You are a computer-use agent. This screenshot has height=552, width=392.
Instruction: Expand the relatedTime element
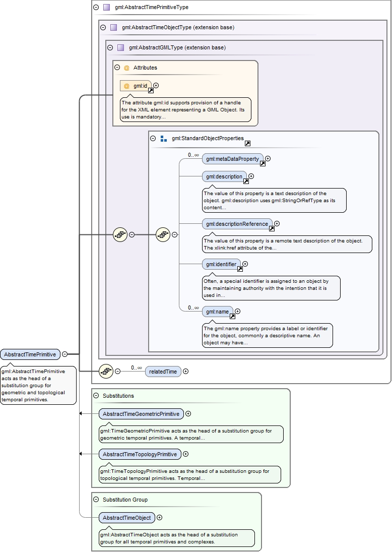tap(186, 372)
